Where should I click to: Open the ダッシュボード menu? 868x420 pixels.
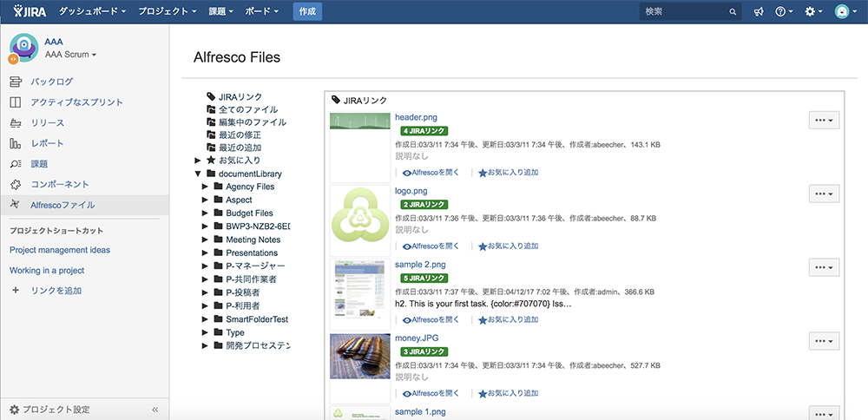93,11
